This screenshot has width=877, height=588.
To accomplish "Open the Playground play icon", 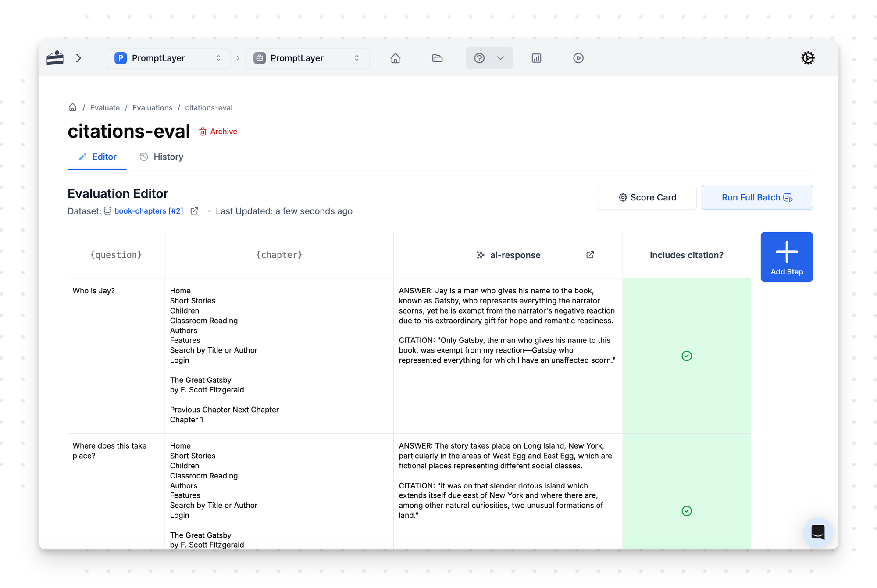I will tap(578, 58).
